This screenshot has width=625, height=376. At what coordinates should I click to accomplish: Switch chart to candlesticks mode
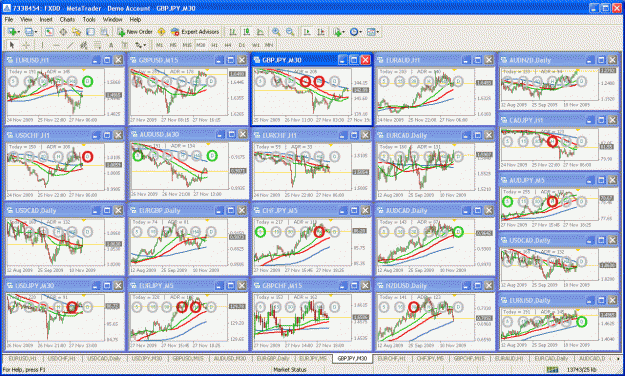point(247,32)
